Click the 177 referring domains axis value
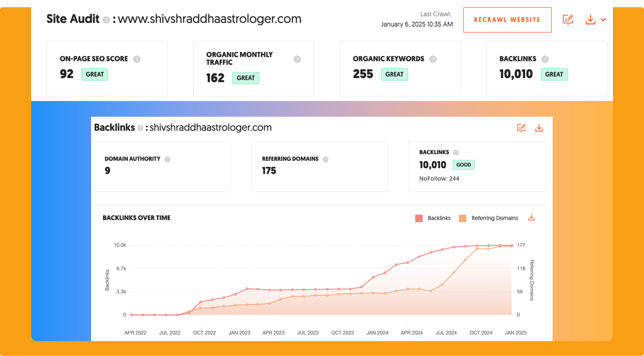 click(521, 245)
